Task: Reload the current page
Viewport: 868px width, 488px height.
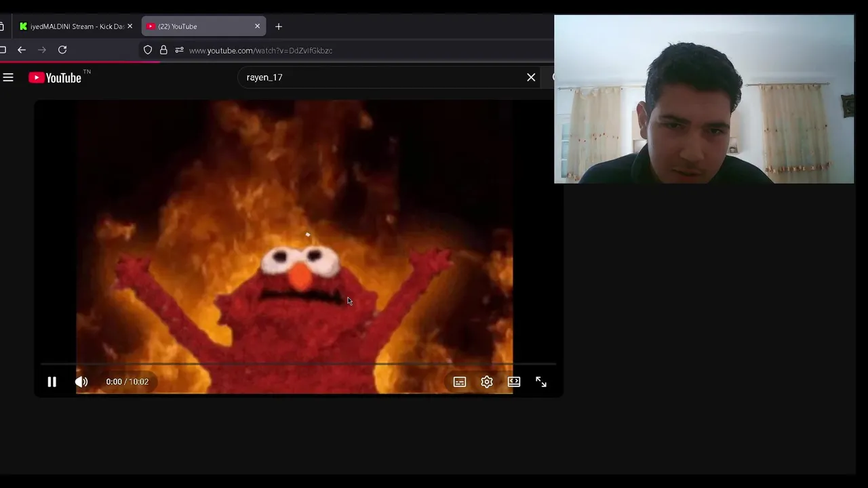Action: pos(62,50)
